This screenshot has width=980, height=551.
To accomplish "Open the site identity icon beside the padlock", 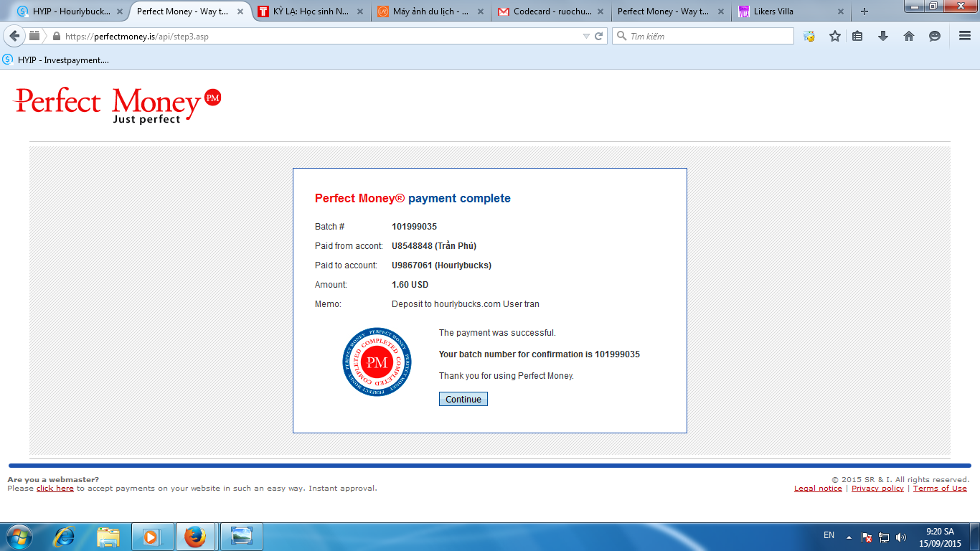I will [x=34, y=36].
